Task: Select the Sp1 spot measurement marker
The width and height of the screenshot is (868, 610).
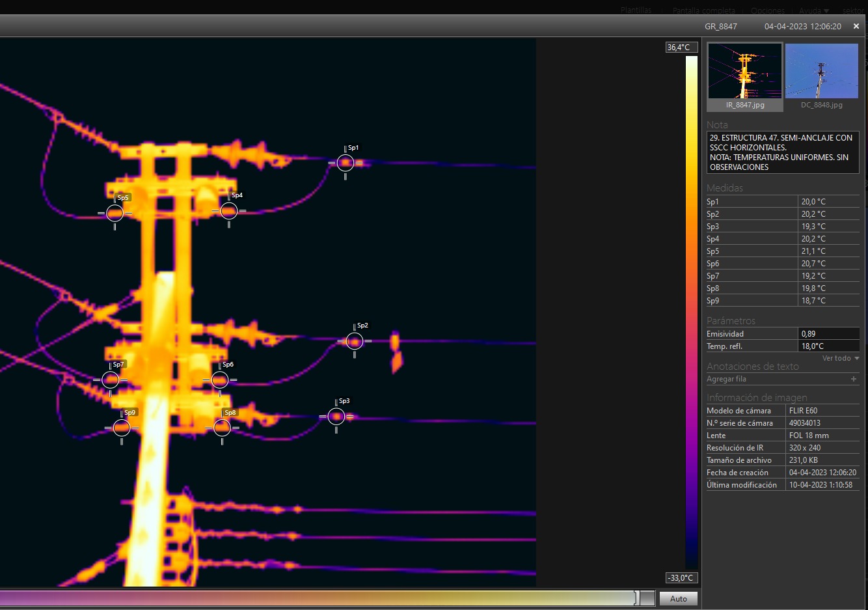Action: 346,163
